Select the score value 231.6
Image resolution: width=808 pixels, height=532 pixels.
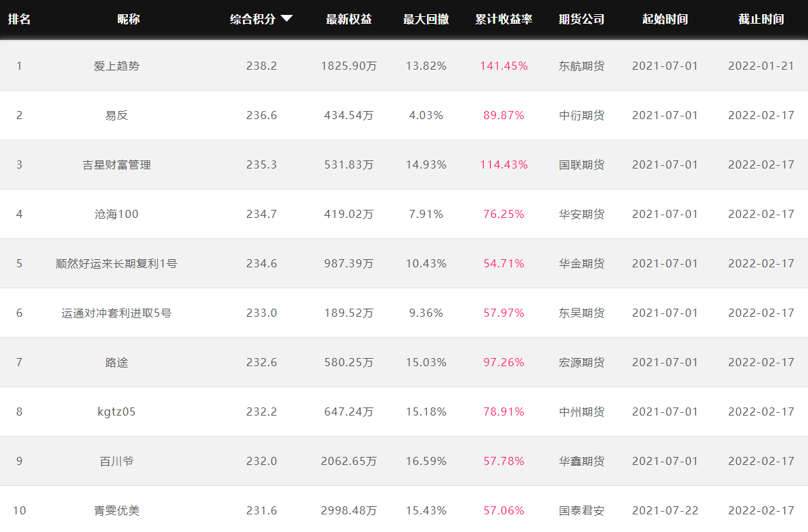(x=261, y=510)
